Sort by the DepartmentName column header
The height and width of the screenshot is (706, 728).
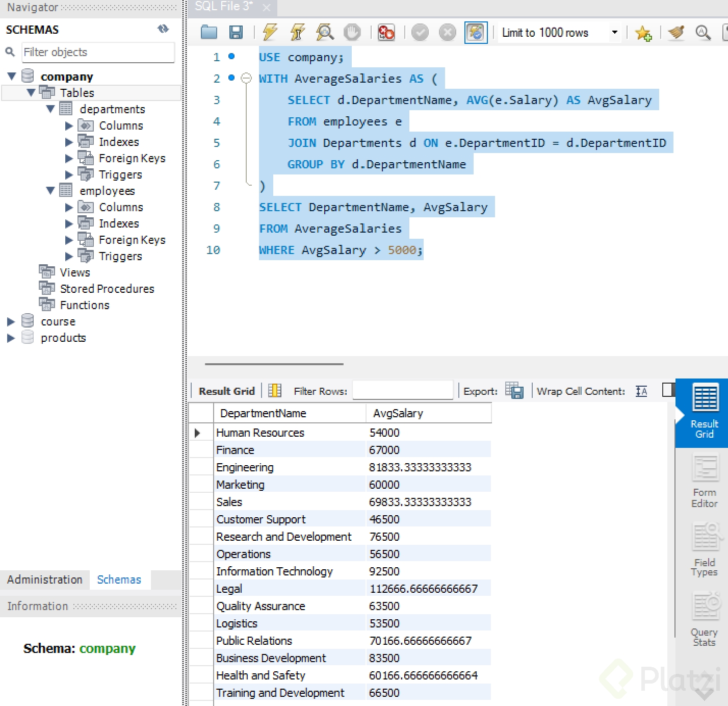290,413
